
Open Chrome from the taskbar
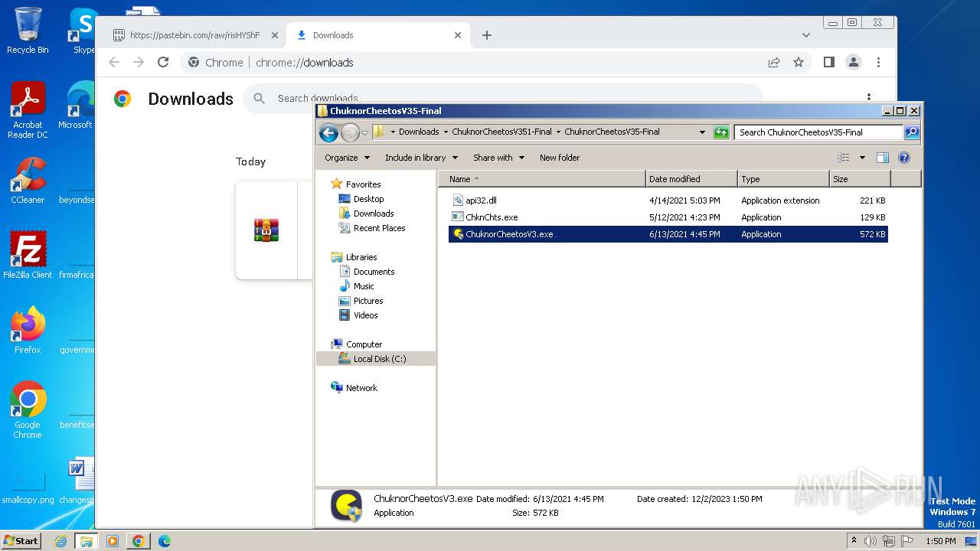138,541
